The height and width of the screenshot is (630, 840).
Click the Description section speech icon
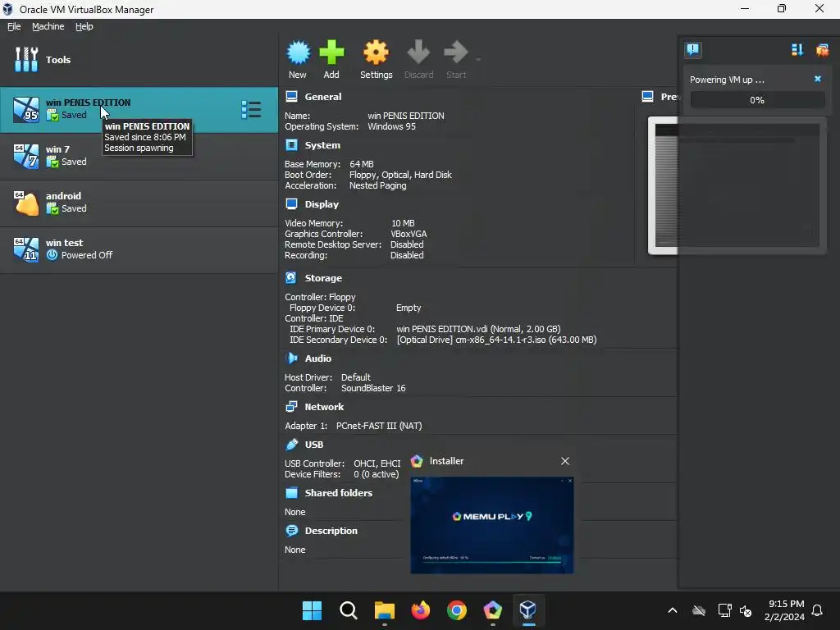291,531
